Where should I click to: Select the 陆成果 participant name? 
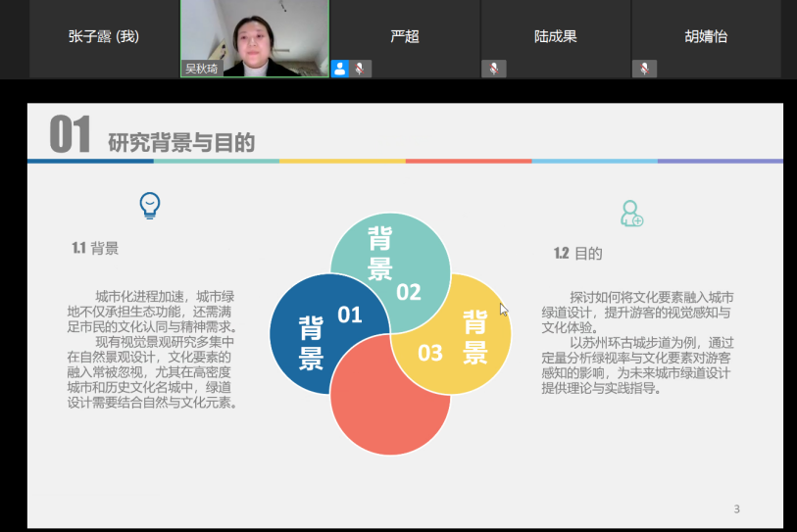[x=555, y=37]
